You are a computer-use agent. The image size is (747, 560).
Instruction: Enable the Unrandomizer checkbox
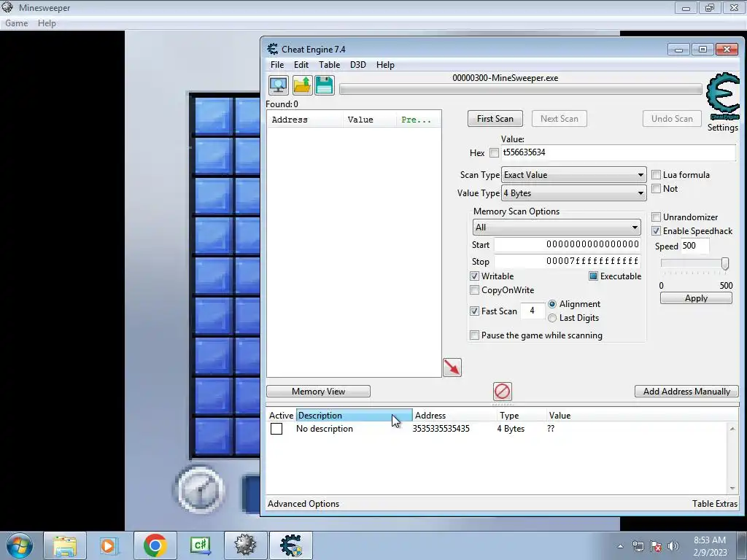click(x=656, y=217)
